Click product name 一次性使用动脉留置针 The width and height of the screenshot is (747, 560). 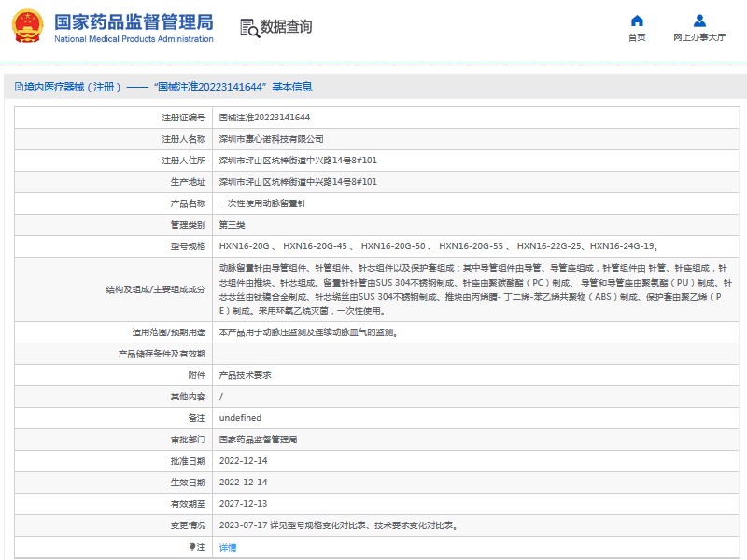tap(262, 203)
